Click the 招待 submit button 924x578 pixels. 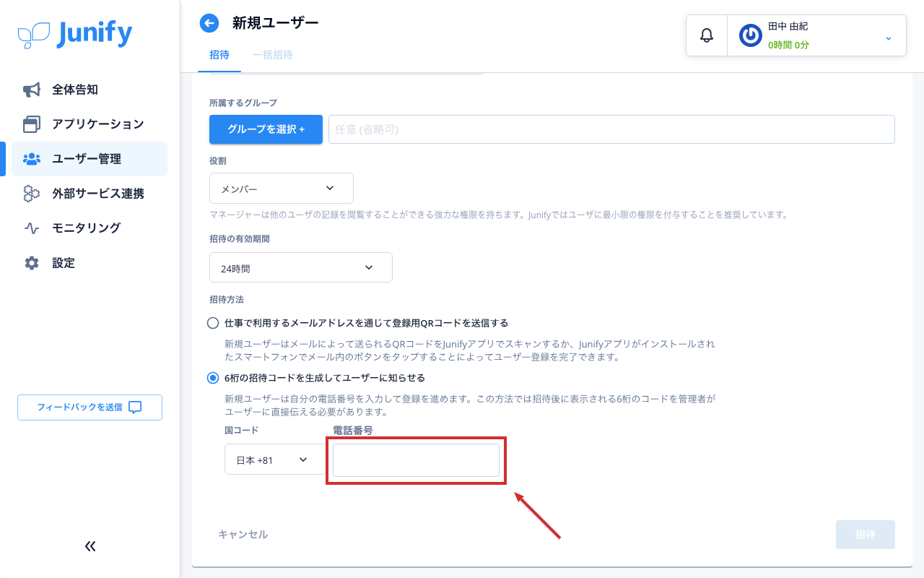(866, 535)
